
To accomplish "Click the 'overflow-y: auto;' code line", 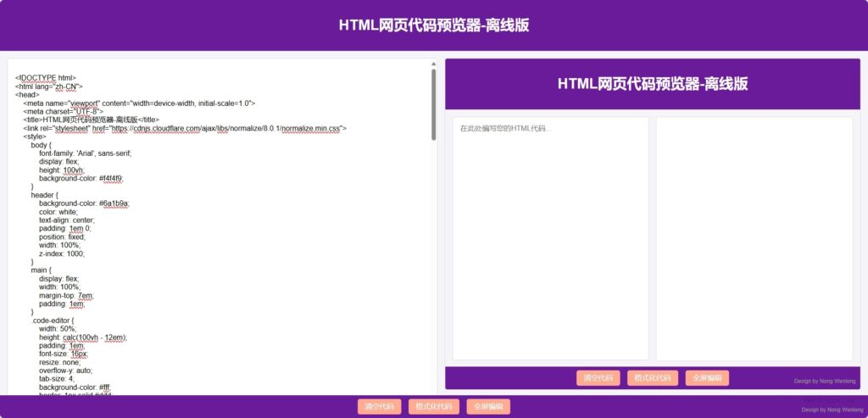I will pos(66,371).
